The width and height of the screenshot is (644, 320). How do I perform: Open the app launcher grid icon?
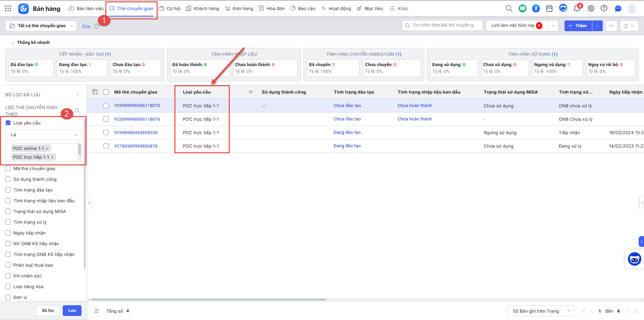(8, 8)
